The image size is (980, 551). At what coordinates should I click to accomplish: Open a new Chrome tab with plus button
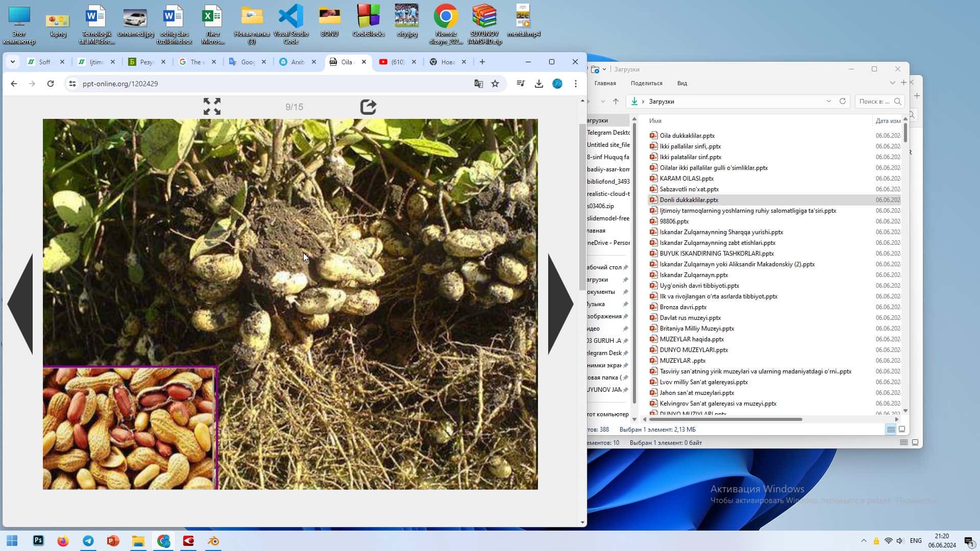tap(482, 62)
